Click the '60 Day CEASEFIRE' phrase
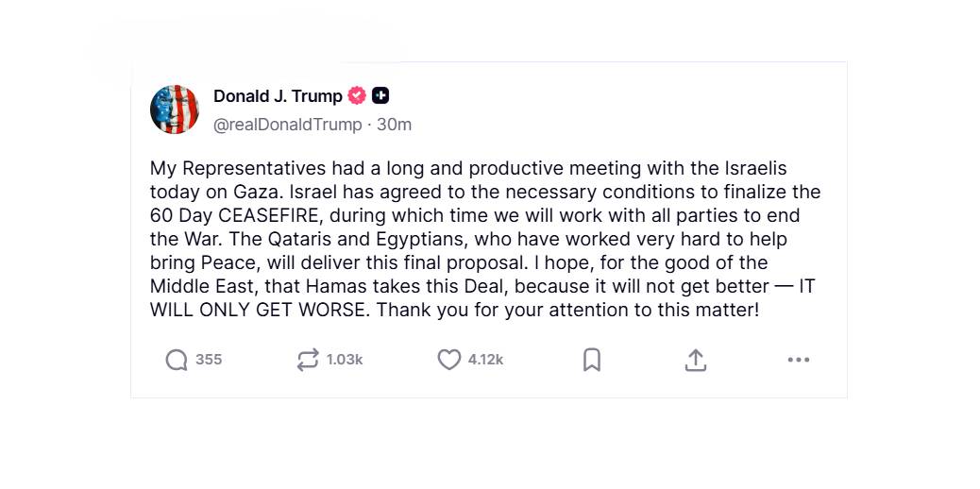Image resolution: width=980 pixels, height=489 pixels. point(237,215)
